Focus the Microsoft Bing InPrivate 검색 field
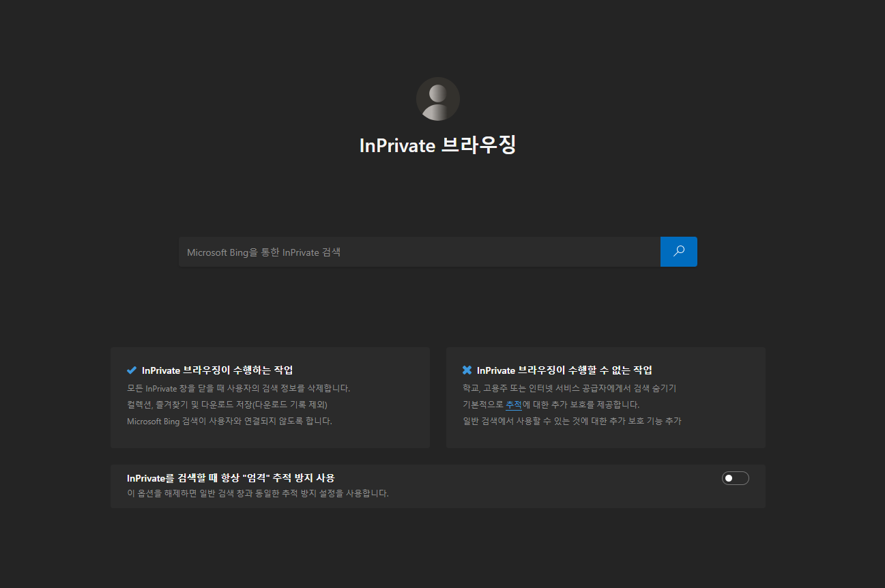This screenshot has height=588, width=885. (420, 252)
